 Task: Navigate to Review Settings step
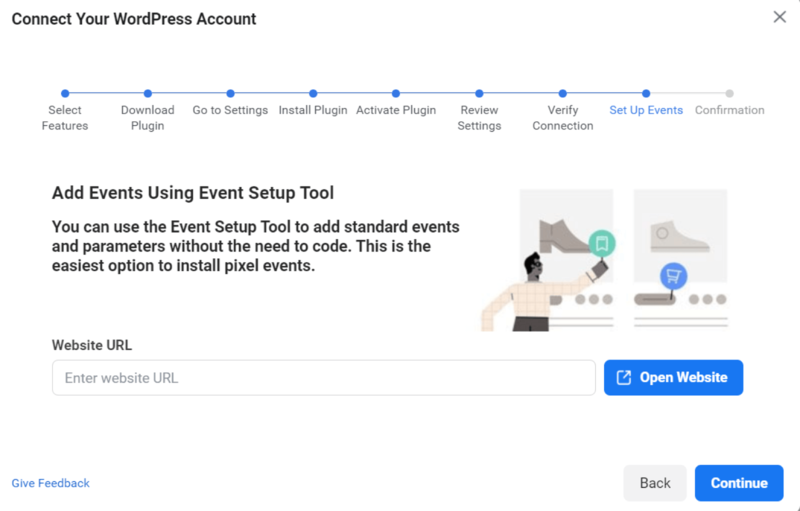coord(479,94)
